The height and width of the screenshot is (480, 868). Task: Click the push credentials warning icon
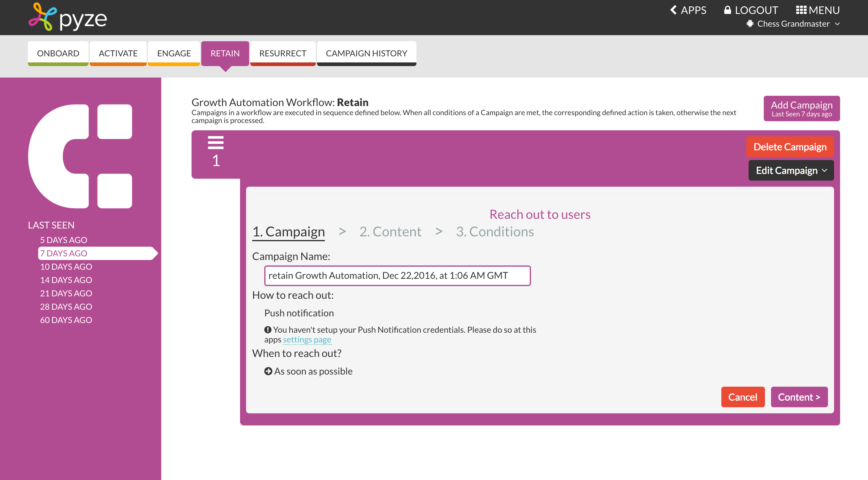(x=268, y=330)
